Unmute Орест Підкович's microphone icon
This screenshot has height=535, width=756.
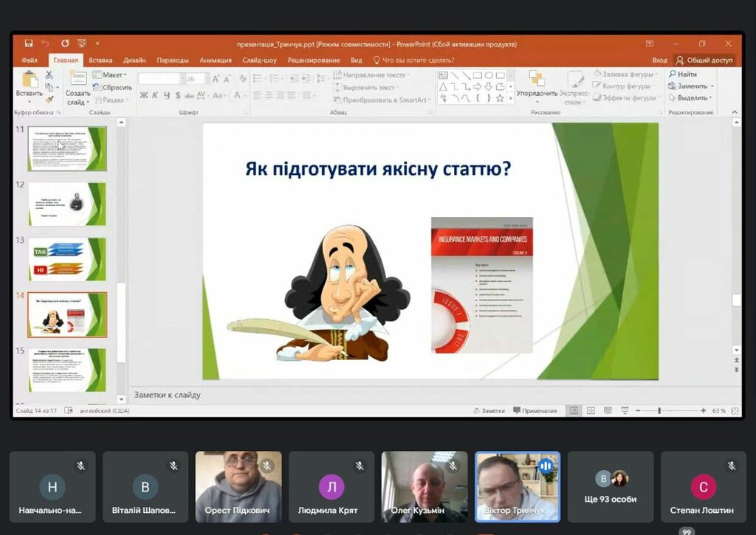(x=267, y=466)
